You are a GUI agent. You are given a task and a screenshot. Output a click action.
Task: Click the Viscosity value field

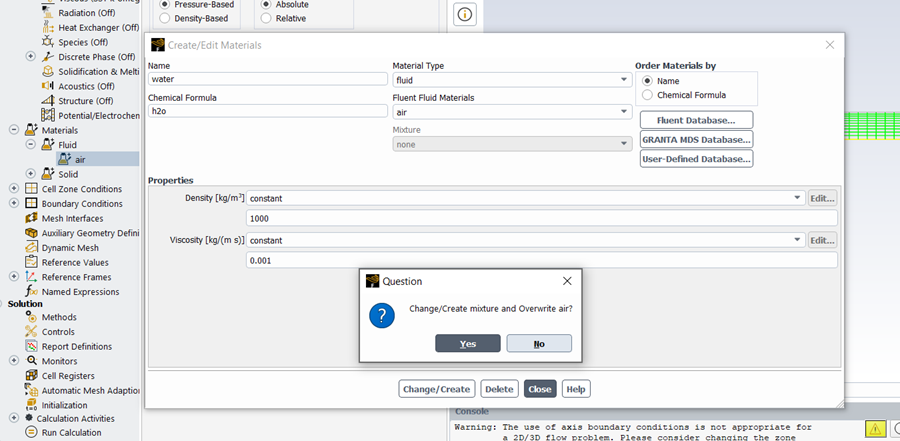pos(541,260)
